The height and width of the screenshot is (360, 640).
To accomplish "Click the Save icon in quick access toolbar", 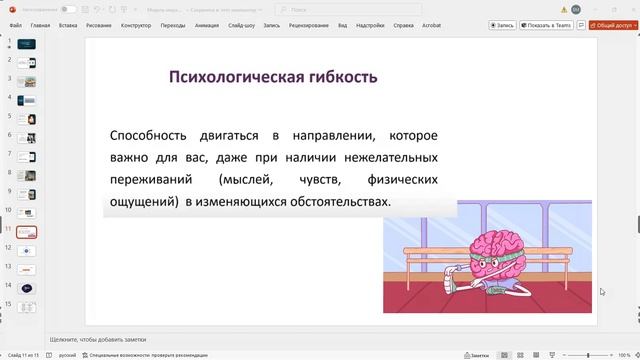I will point(85,9).
